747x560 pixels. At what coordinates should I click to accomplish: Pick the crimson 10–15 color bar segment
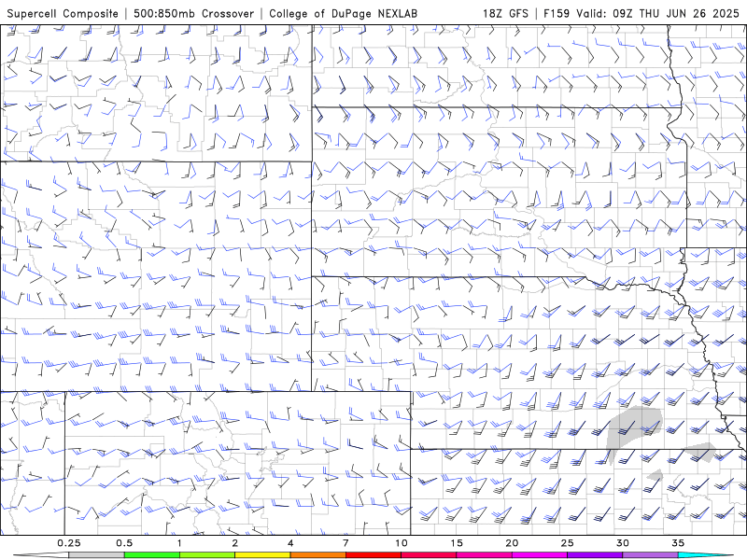(429, 555)
